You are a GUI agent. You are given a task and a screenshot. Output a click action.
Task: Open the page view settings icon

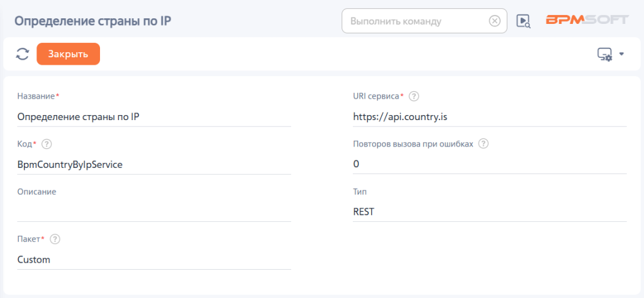(x=604, y=54)
